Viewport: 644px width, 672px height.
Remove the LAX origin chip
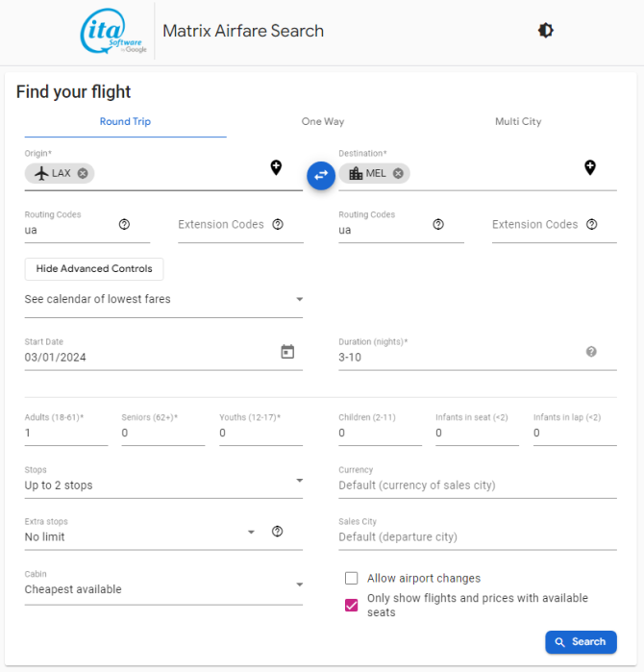pyautogui.click(x=83, y=173)
